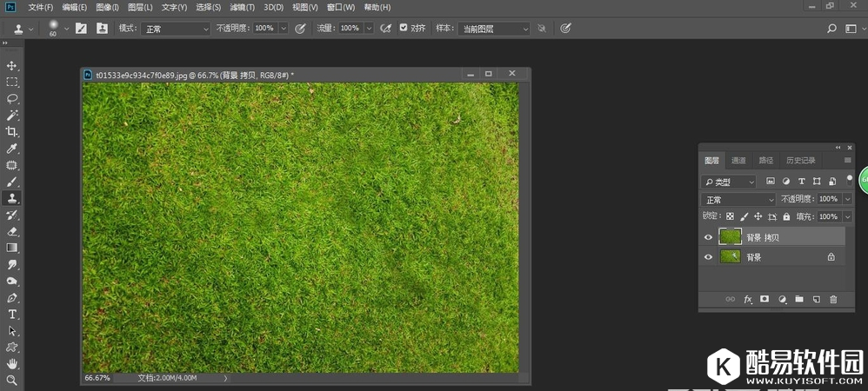Select the 背景 layer thumbnail

[x=730, y=257]
